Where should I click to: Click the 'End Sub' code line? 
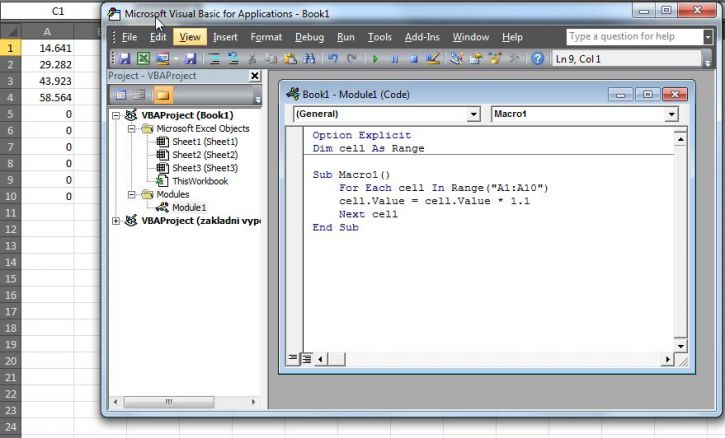[335, 228]
